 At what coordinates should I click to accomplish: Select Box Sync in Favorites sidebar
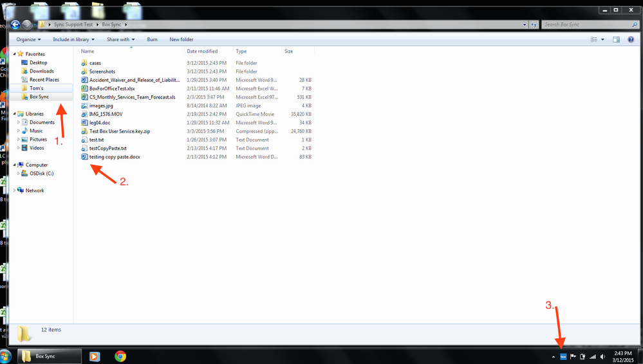[x=39, y=96]
